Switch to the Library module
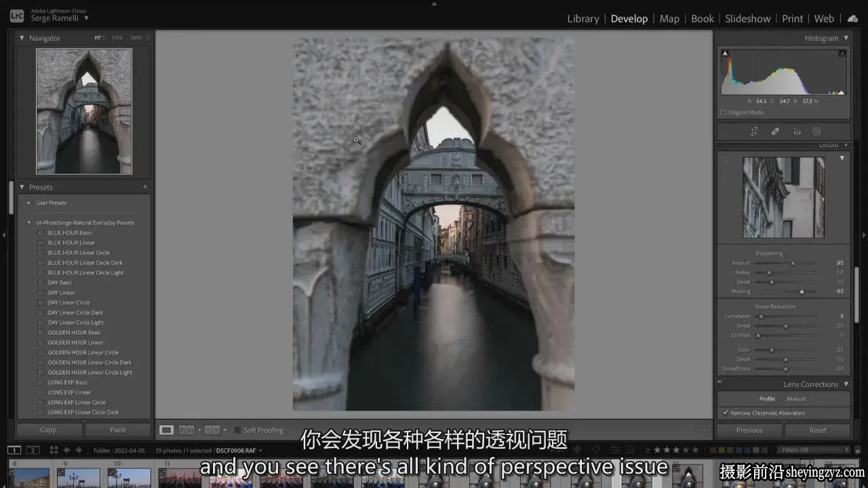 (583, 18)
